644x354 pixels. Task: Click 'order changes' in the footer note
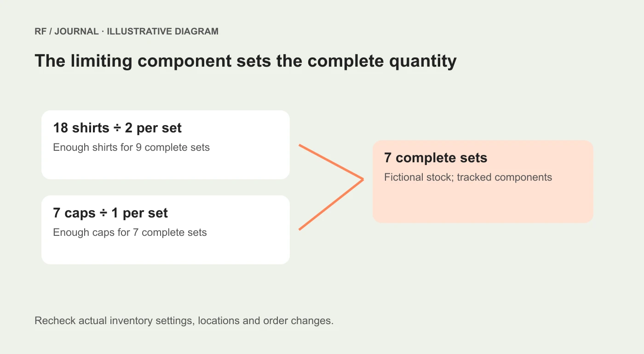[298, 321]
